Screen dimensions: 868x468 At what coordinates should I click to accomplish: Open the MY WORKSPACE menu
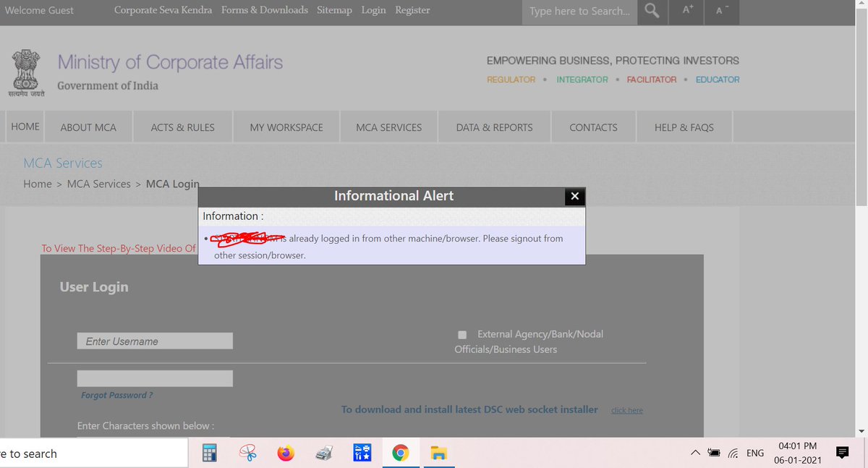pyautogui.click(x=286, y=127)
